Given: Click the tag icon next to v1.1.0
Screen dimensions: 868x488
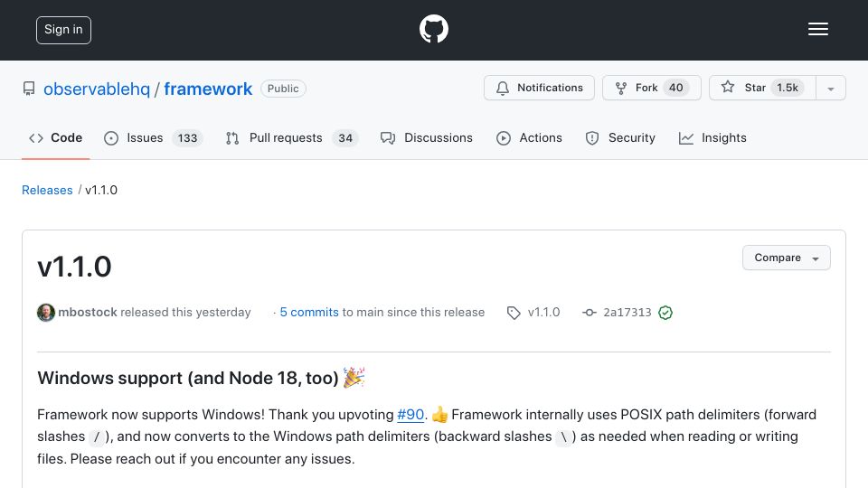Looking at the screenshot, I should click(514, 314).
